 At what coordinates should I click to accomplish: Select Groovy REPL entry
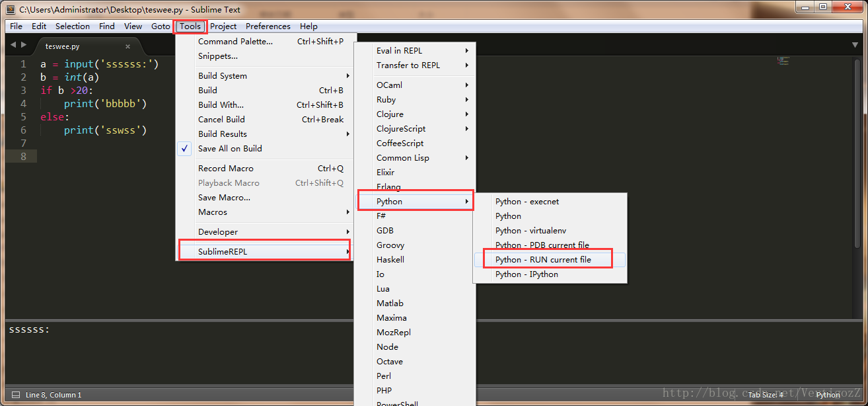[416, 245]
